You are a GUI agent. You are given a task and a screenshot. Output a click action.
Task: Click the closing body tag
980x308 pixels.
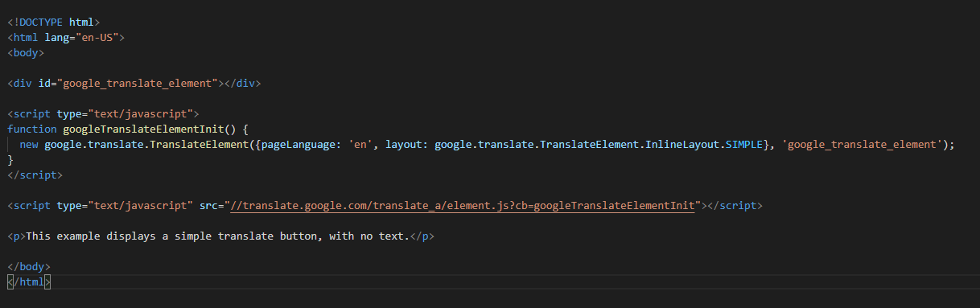pos(29,267)
